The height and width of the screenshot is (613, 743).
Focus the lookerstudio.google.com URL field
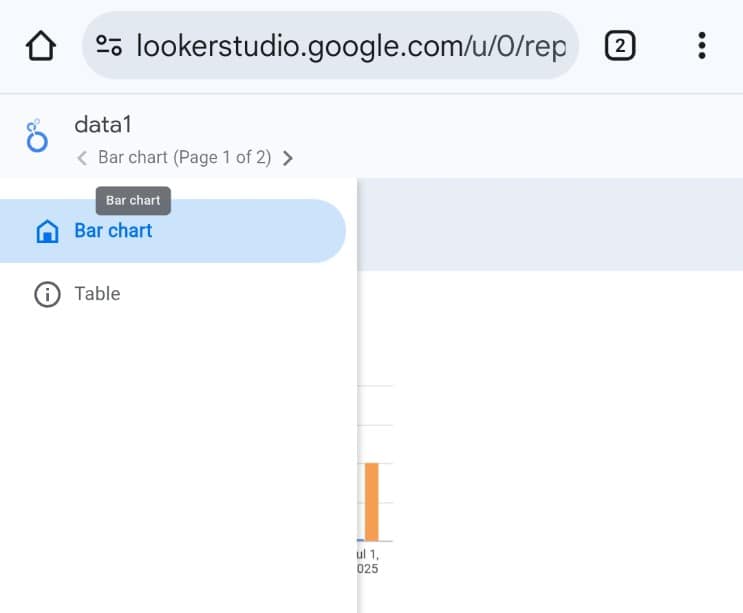coord(350,46)
